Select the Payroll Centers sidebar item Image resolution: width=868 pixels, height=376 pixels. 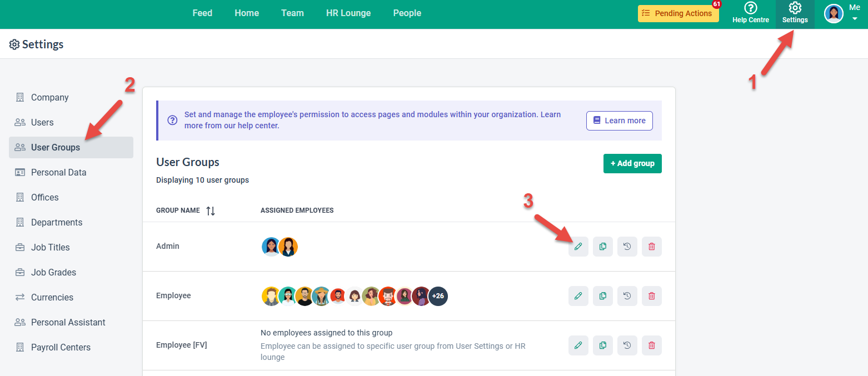click(59, 347)
